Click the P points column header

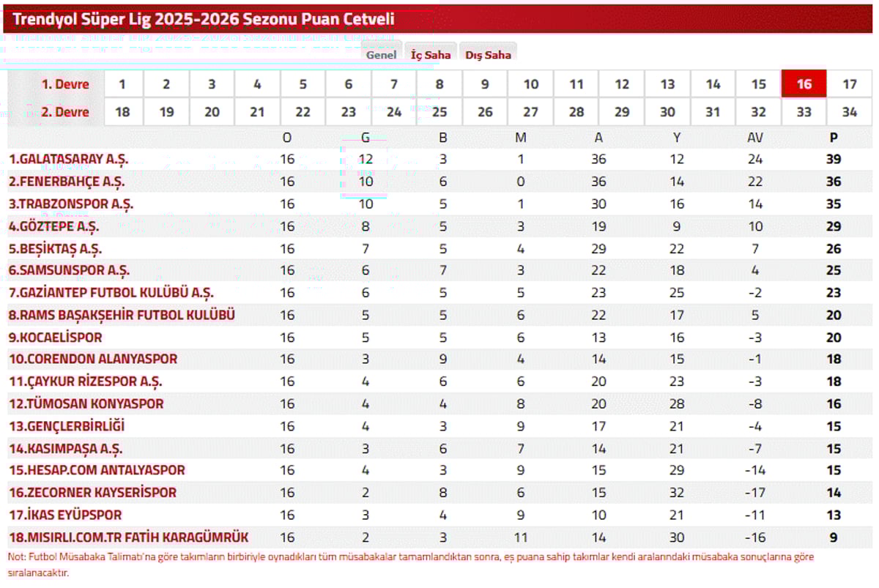[x=834, y=137]
